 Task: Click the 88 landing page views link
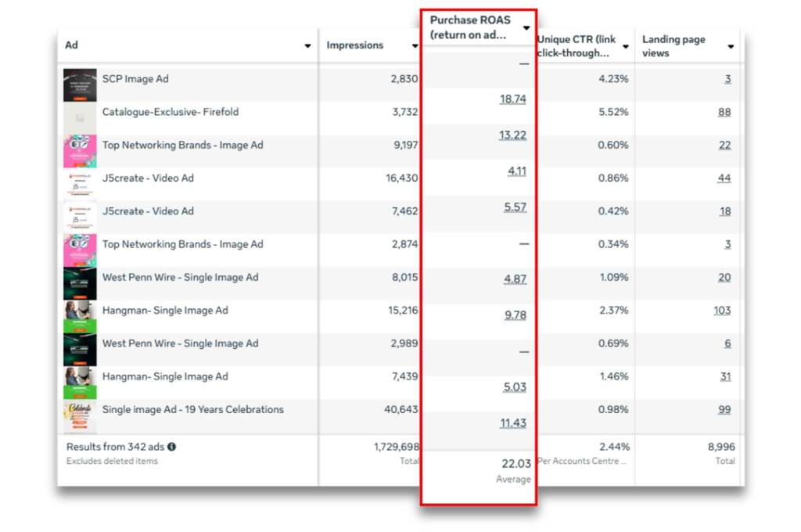(x=724, y=112)
